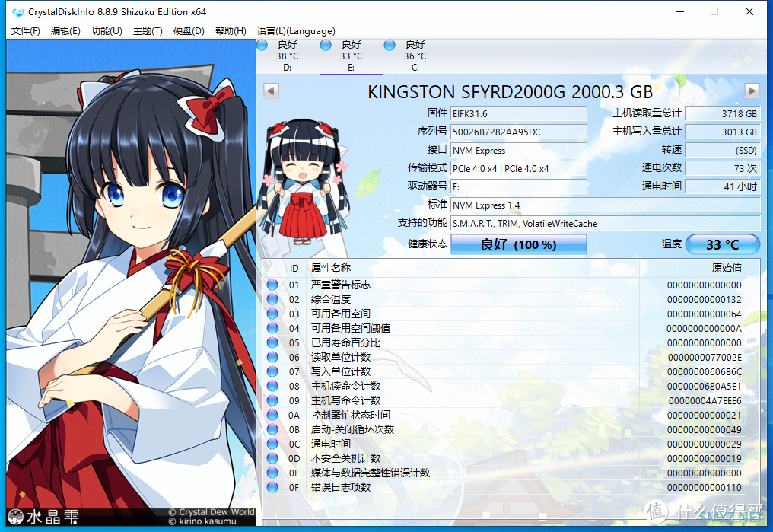The width and height of the screenshot is (773, 532).
Task: Click the ID column header
Action: click(294, 268)
